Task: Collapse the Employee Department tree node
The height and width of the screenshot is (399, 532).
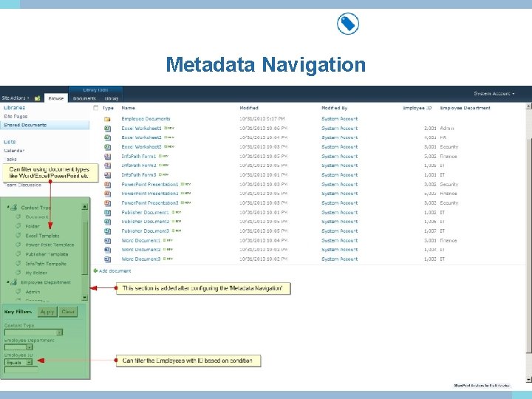Action: (x=8, y=282)
